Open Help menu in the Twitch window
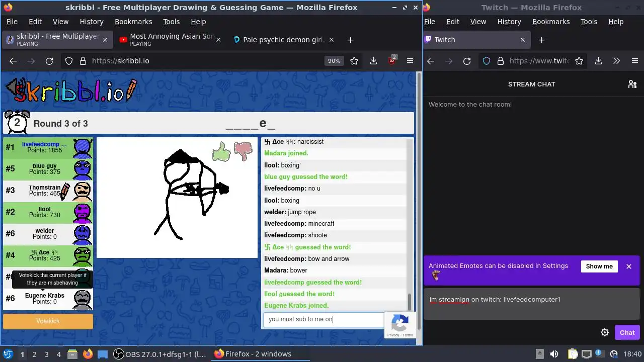 616,22
